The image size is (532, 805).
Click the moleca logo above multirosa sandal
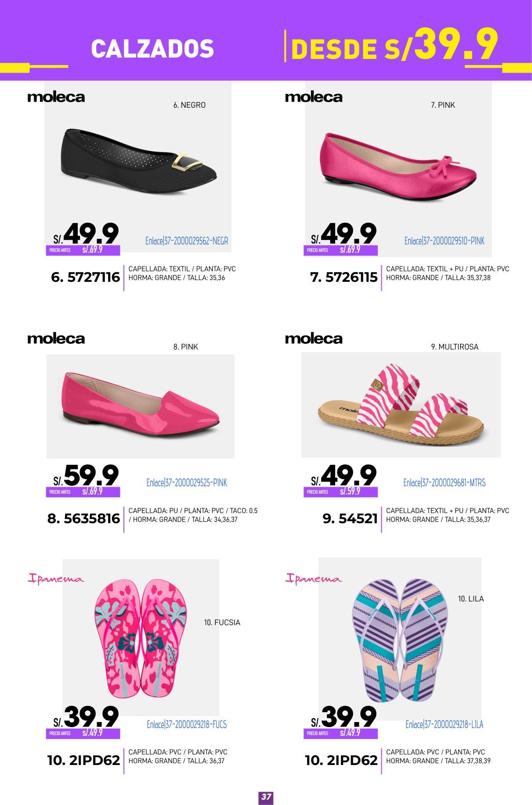pyautogui.click(x=313, y=339)
